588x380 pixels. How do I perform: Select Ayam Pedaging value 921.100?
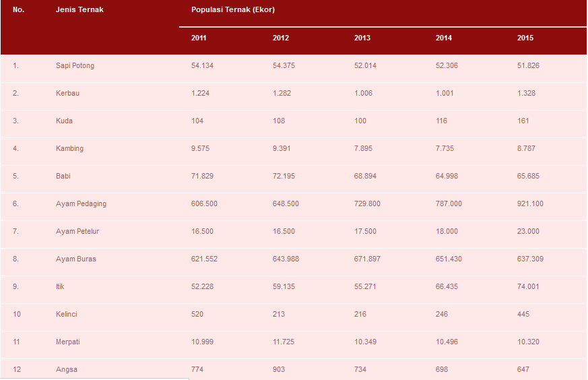[530, 203]
